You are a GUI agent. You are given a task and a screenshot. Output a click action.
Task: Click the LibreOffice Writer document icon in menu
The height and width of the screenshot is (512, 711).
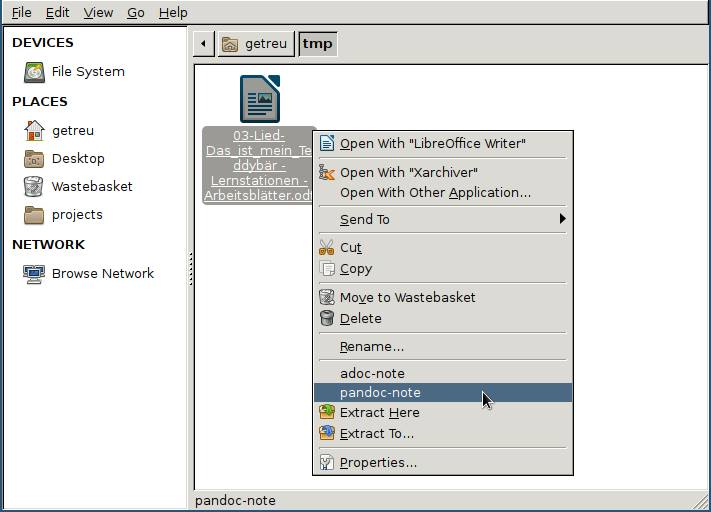(x=327, y=143)
